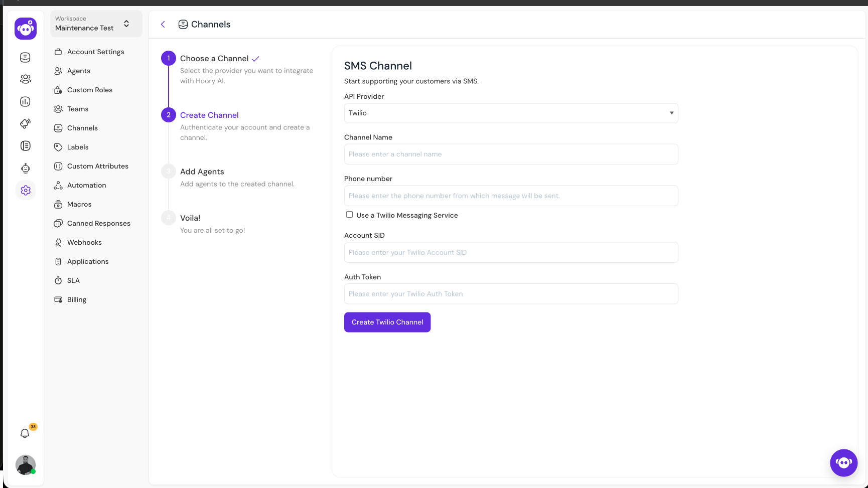Open Custom Roles settings page
868x488 pixels.
(x=90, y=90)
